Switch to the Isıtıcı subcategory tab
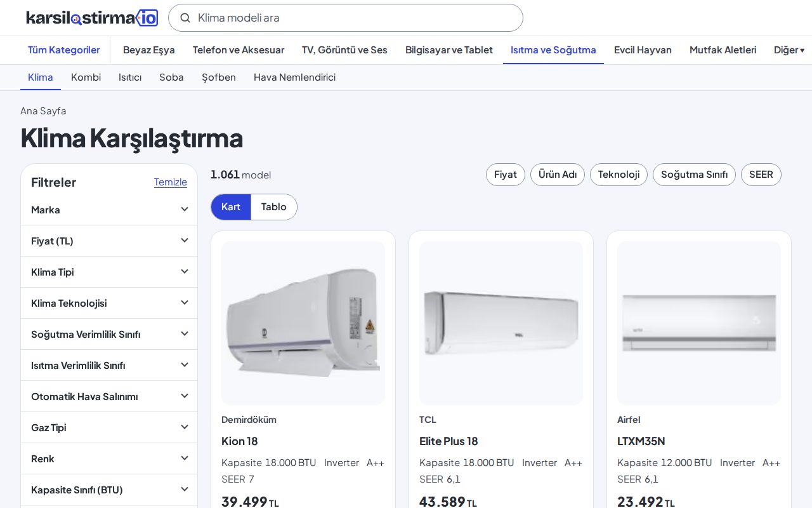 130,77
